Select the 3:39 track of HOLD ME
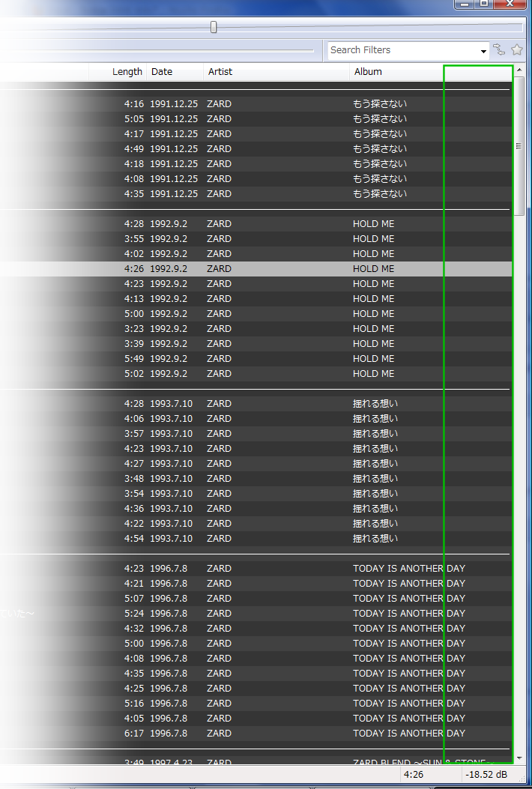Viewport: 532px width, 789px height. pos(256,344)
